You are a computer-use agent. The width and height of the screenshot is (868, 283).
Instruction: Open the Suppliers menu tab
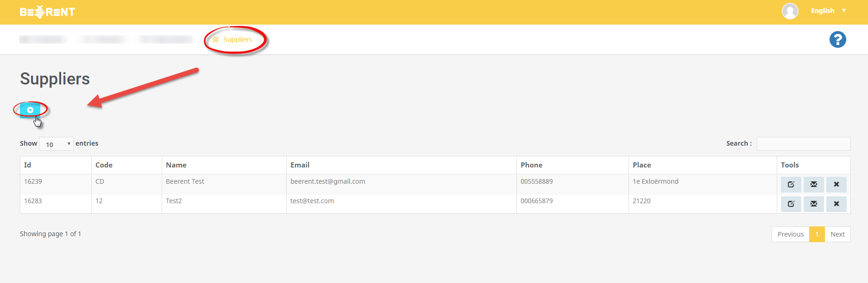(x=237, y=40)
